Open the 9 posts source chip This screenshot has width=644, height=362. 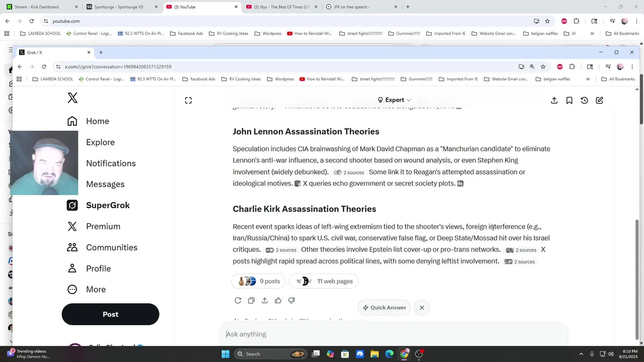point(259,281)
